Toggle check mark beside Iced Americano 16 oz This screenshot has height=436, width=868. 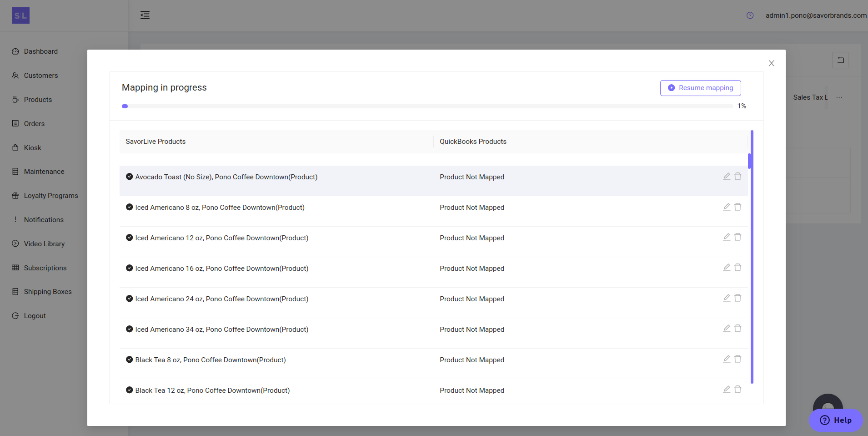(129, 268)
